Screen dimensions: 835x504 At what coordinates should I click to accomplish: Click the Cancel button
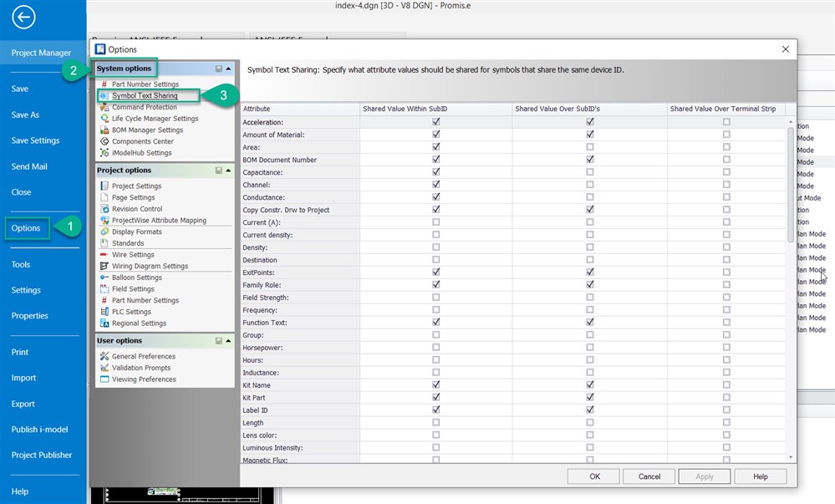click(649, 476)
